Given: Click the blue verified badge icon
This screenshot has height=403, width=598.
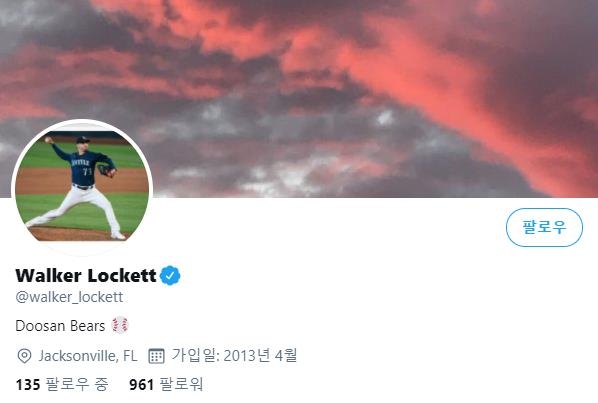Looking at the screenshot, I should [x=170, y=275].
